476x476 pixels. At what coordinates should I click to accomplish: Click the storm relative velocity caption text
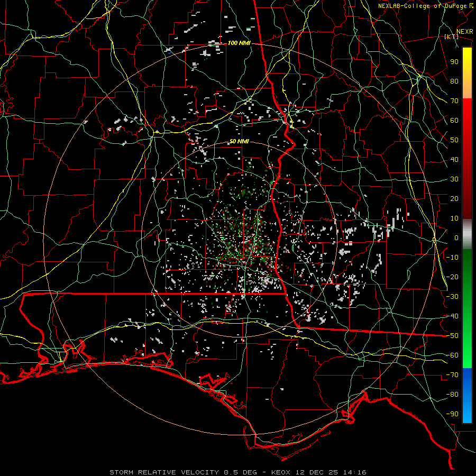237,472
